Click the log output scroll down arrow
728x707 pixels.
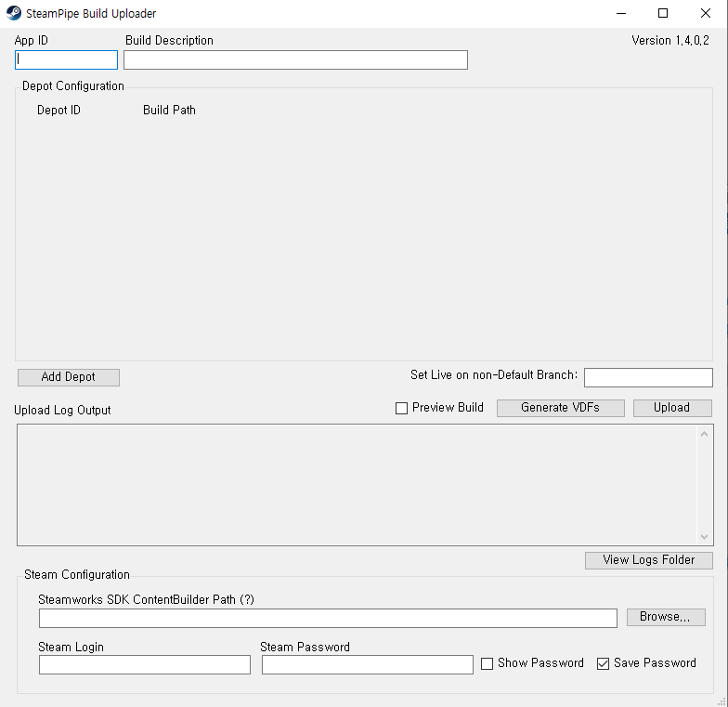point(704,537)
